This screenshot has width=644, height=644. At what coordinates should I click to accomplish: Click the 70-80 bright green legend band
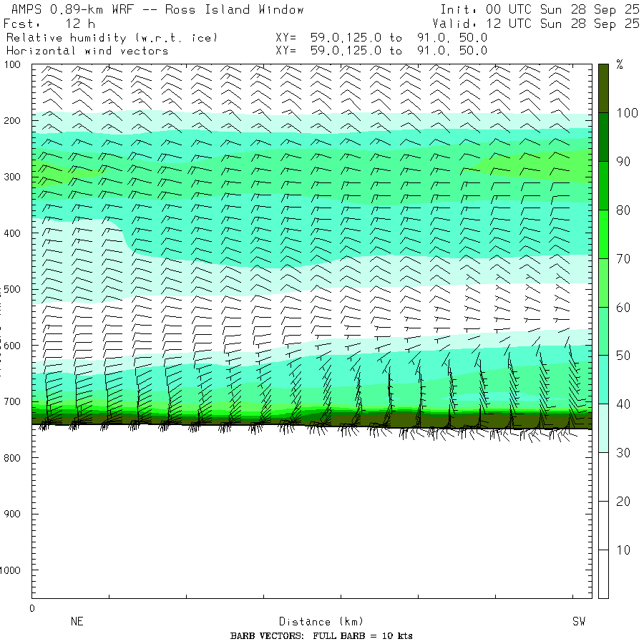tap(603, 234)
